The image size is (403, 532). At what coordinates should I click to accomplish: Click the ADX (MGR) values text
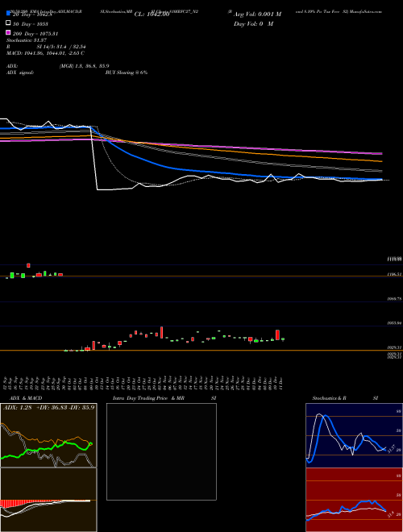(x=84, y=66)
